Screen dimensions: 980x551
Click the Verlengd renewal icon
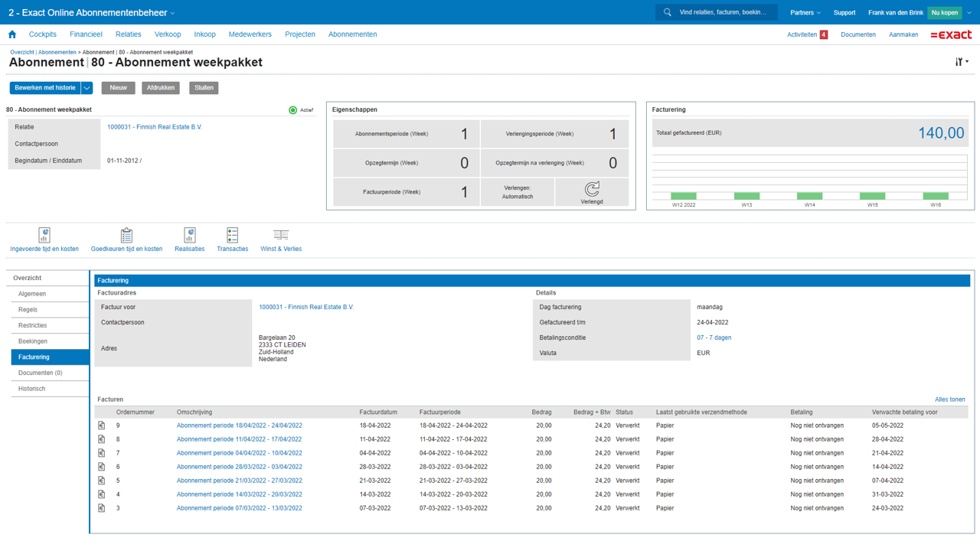[x=592, y=189]
